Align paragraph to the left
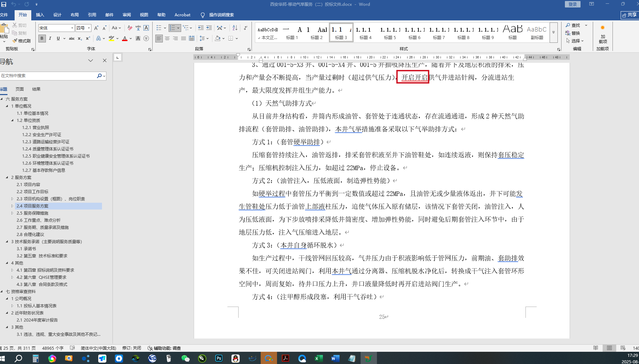Image resolution: width=639 pixels, height=364 pixels. (159, 38)
